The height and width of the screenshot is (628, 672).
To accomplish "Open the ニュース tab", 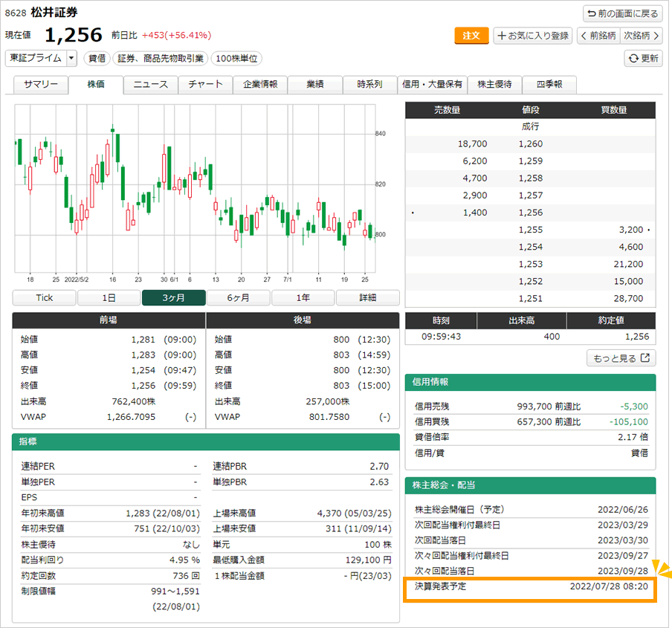I will point(151,85).
